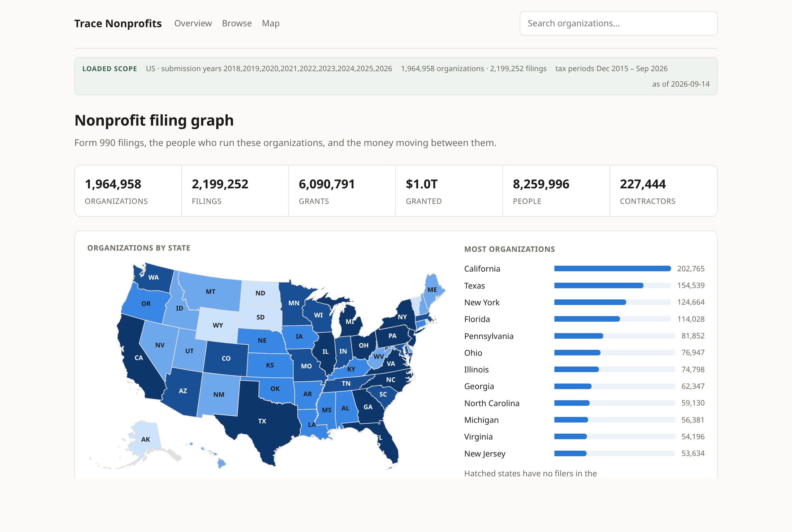The width and height of the screenshot is (792, 532).
Task: Select Washington (WA) on the map
Action: tap(153, 277)
